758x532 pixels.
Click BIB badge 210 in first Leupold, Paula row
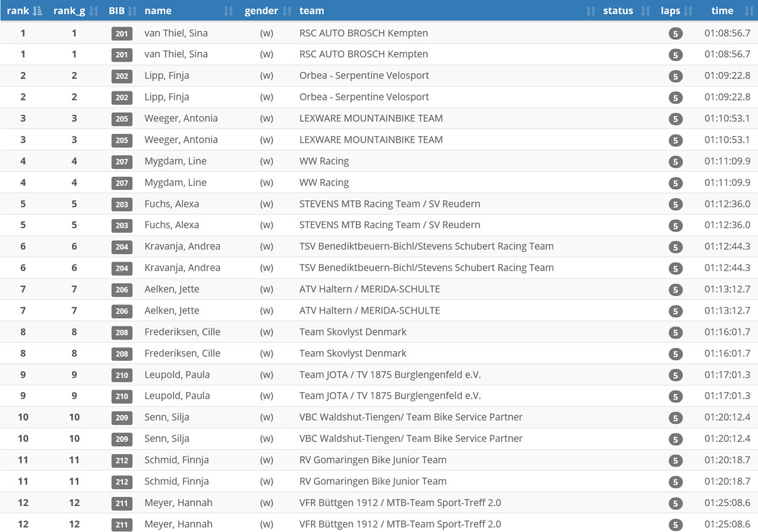pos(122,375)
